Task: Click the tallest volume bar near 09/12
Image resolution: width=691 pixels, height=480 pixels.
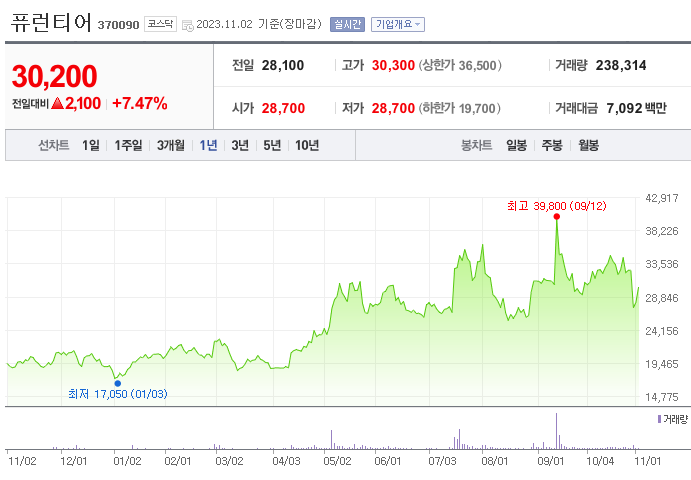Action: tap(556, 431)
